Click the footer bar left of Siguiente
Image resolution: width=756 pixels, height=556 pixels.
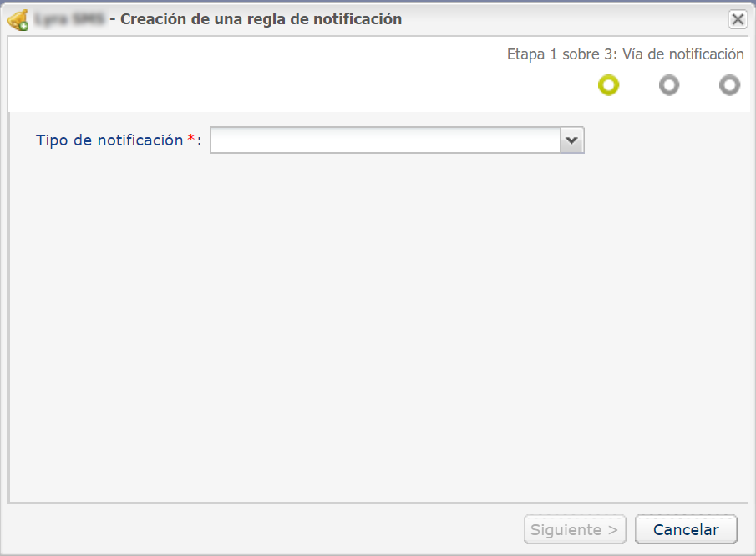click(x=251, y=529)
